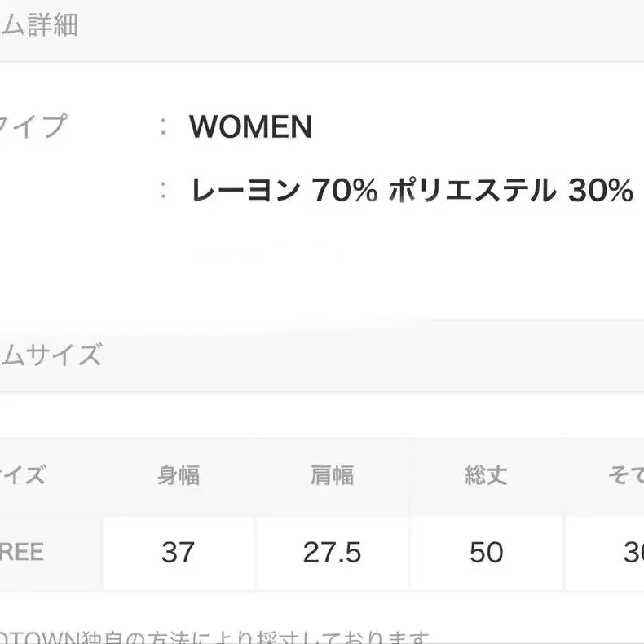Screen dimensions: 644x644
Task: Click the アイテム詳細 section header
Action: click(41, 25)
